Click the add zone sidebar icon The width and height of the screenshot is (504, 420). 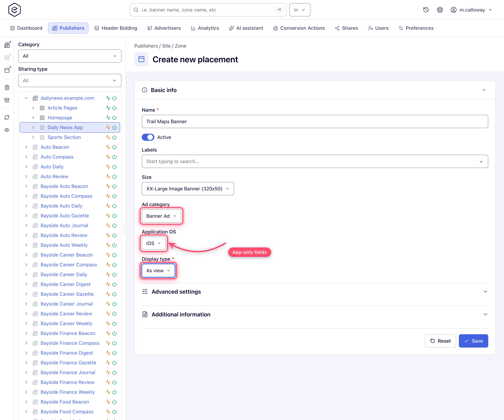coord(8,57)
